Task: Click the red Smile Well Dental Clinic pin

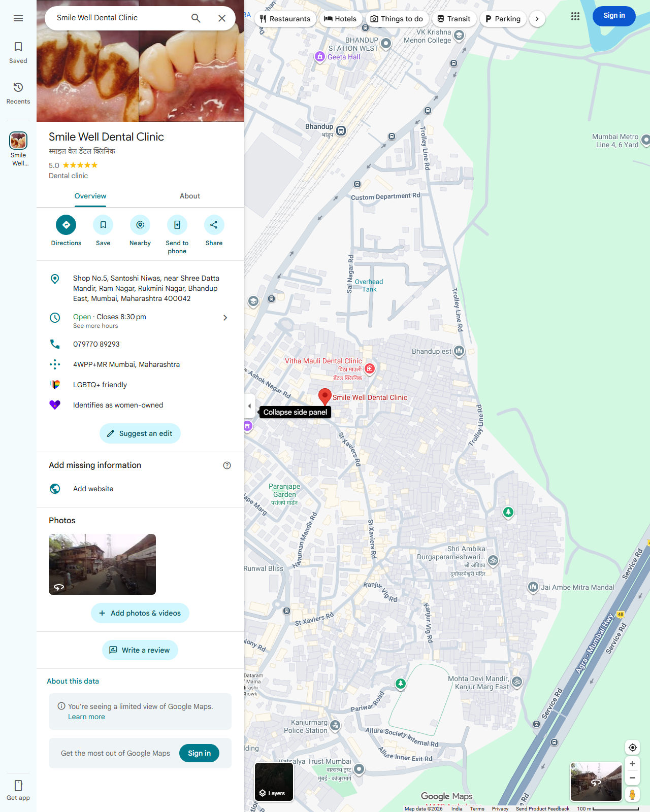Action: (x=325, y=397)
